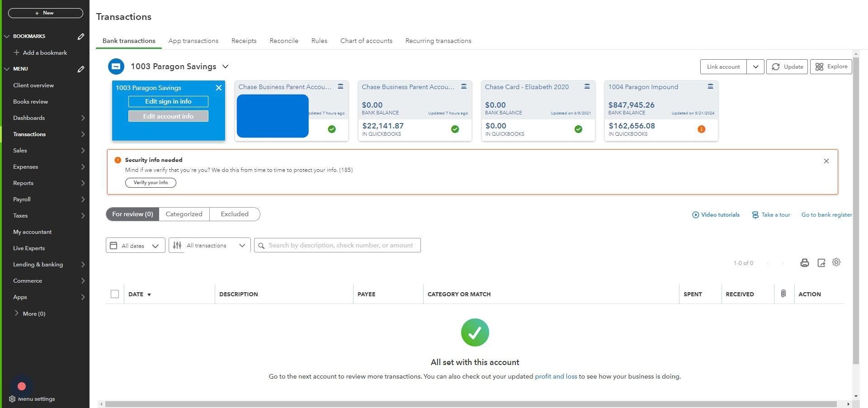Viewport: 868px width, 408px height.
Task: Click the filter sliders icon
Action: tap(177, 245)
